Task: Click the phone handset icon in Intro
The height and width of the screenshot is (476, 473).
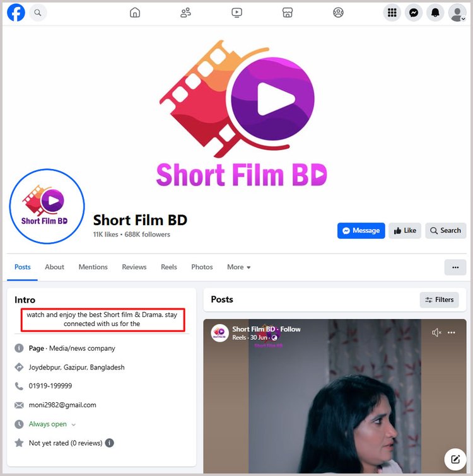Action: pyautogui.click(x=19, y=386)
